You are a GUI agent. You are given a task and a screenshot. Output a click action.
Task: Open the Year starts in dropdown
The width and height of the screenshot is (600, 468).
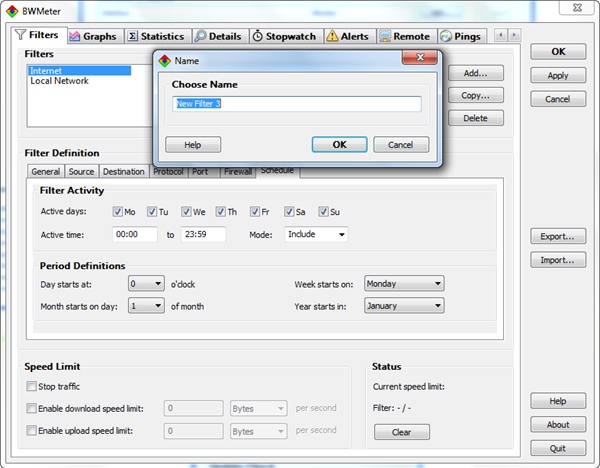click(x=403, y=306)
